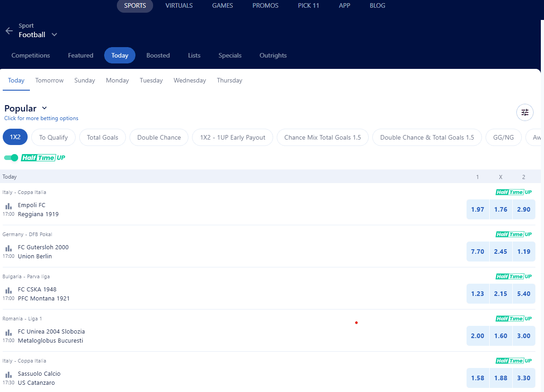This screenshot has width=544, height=392.
Task: Bet on draw at 1.76 for Empoli match
Action: point(501,209)
